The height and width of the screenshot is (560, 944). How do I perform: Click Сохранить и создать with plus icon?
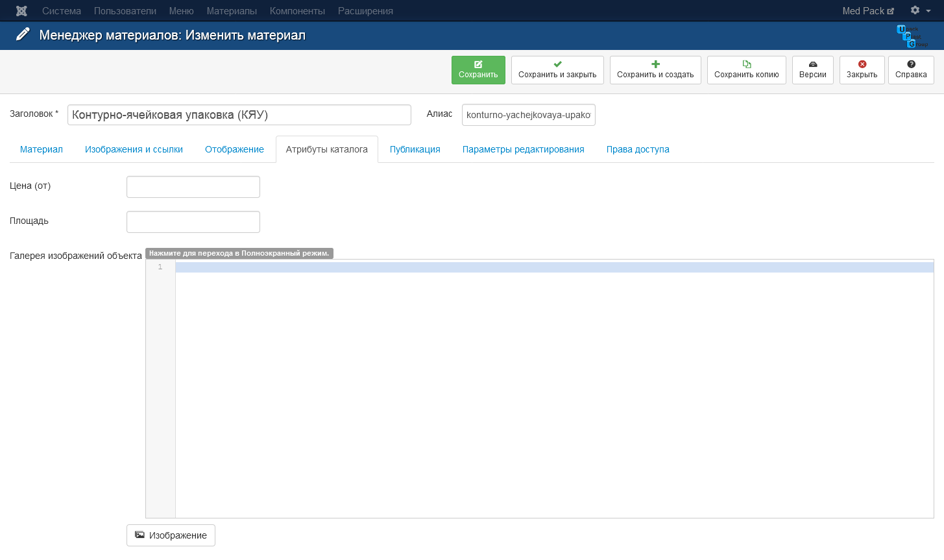(x=655, y=70)
